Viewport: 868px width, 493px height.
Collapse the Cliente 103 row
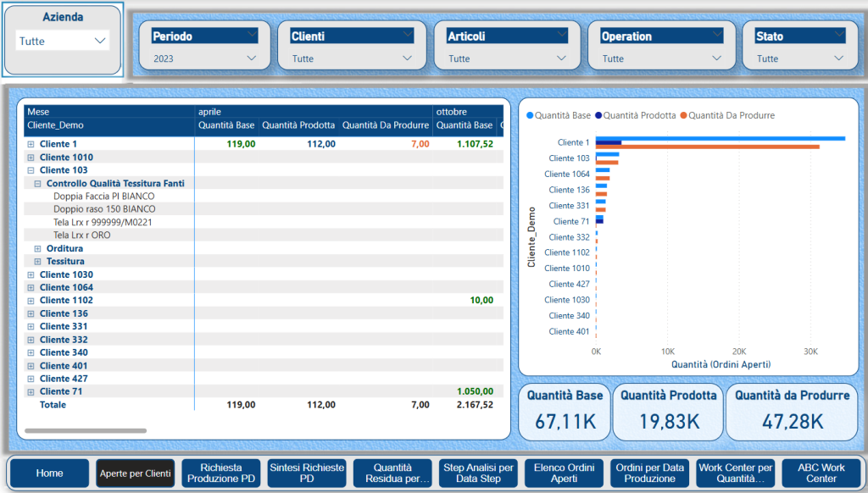31,170
